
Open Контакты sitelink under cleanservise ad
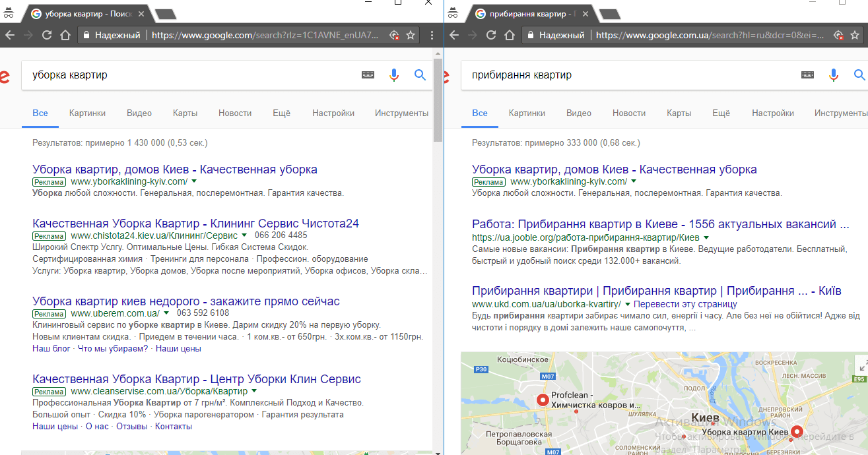coord(174,427)
